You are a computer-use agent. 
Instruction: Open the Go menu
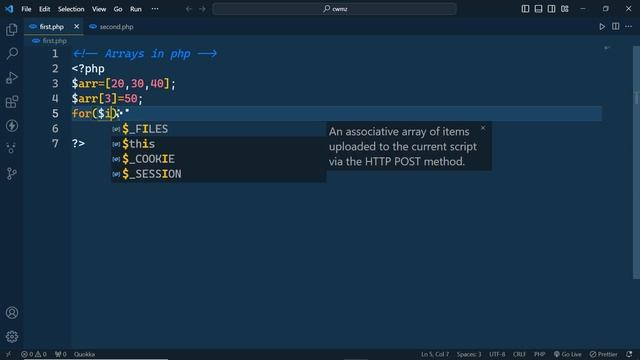click(118, 9)
